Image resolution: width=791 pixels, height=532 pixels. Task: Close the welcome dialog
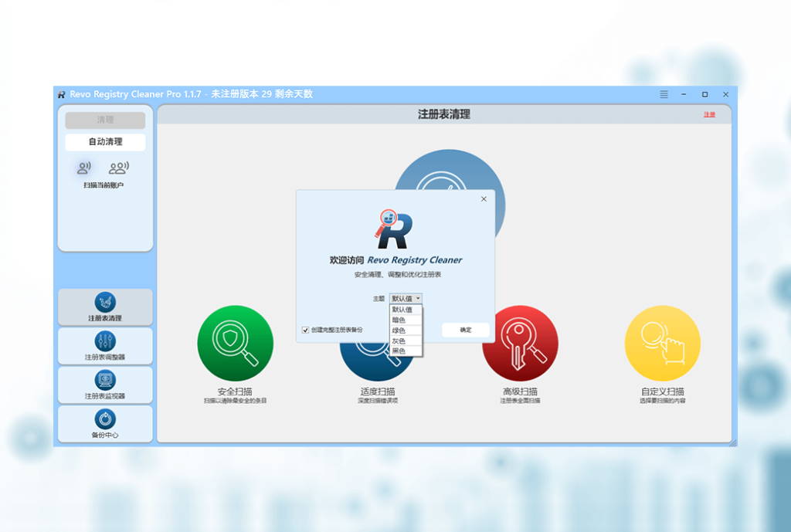(484, 199)
